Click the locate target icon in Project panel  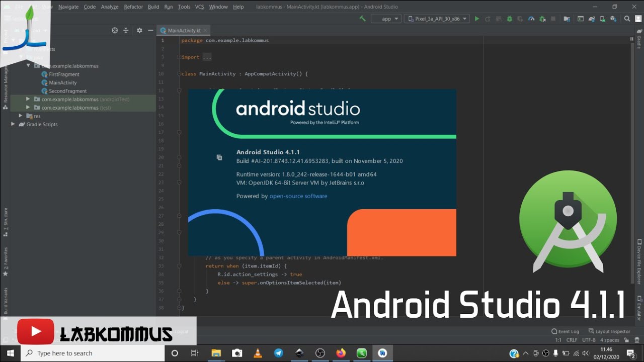(115, 31)
